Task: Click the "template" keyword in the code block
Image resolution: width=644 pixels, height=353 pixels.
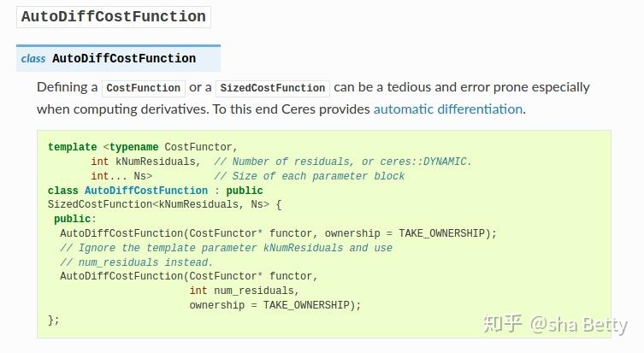Action: pos(73,147)
